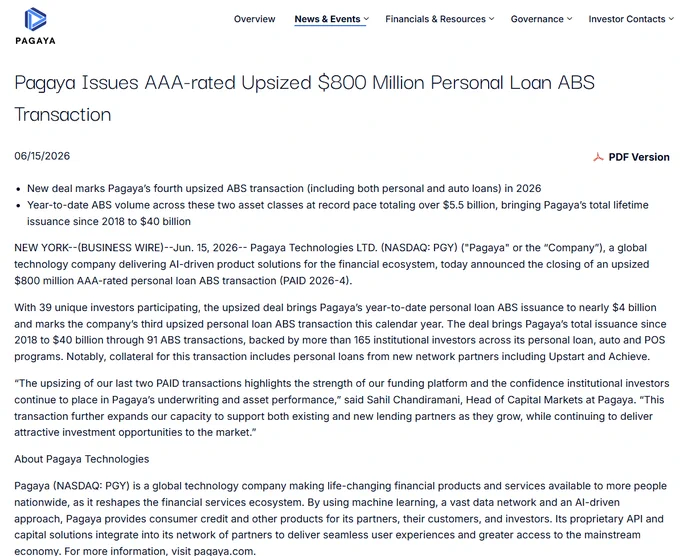Click the date 06/15/2026
The height and width of the screenshot is (556, 680).
(42, 156)
